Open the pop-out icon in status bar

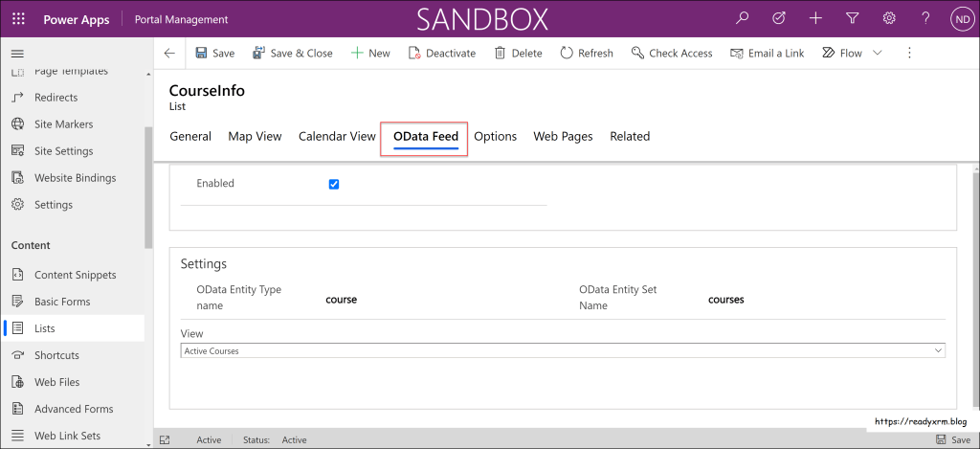pyautogui.click(x=165, y=440)
